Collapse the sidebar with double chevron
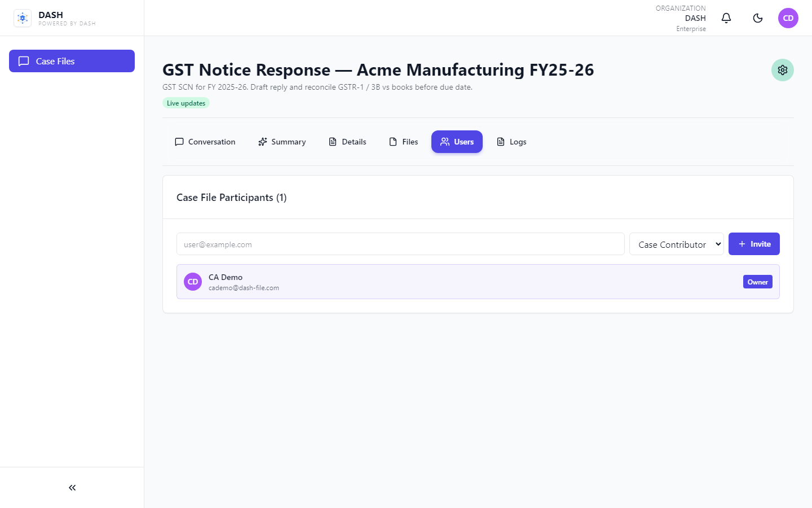This screenshot has height=508, width=812. click(72, 488)
